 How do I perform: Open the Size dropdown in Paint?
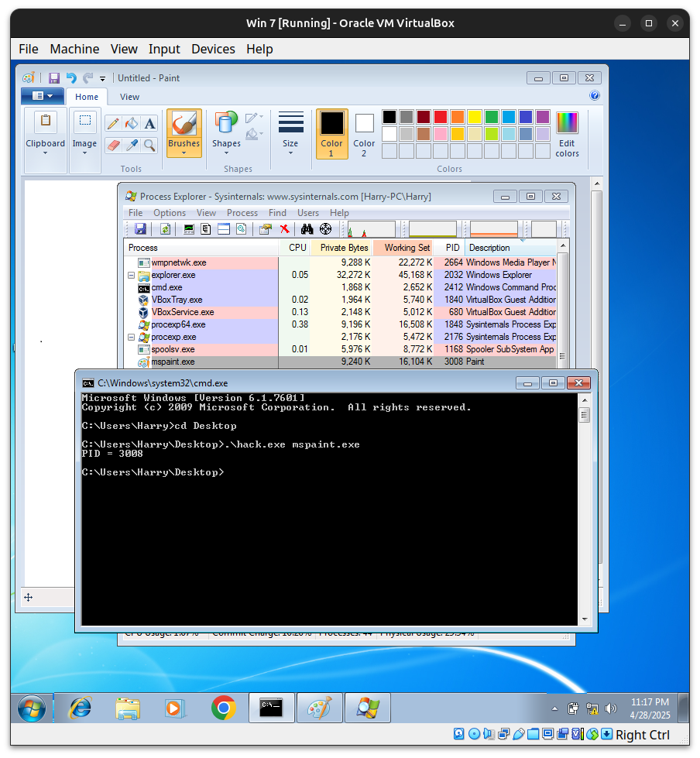pyautogui.click(x=290, y=134)
